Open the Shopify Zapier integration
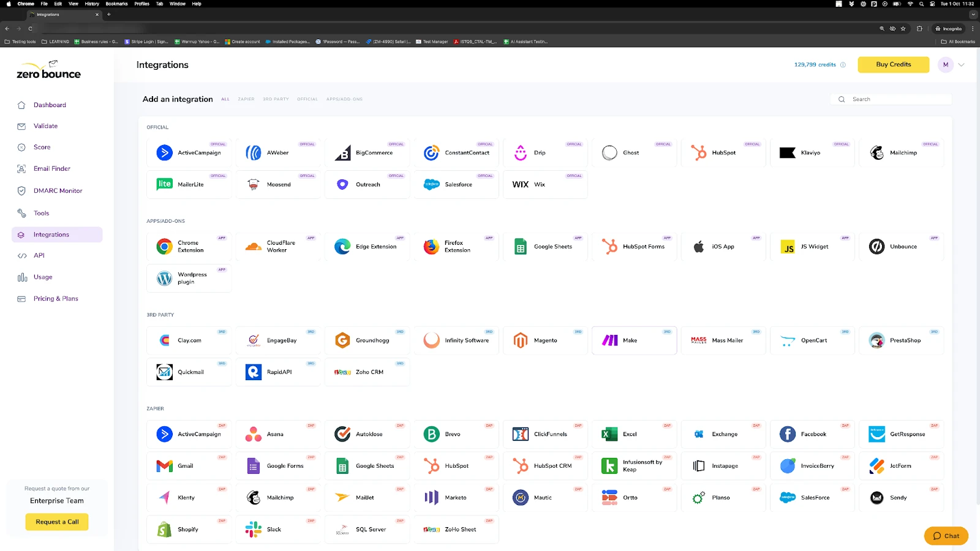 189,529
